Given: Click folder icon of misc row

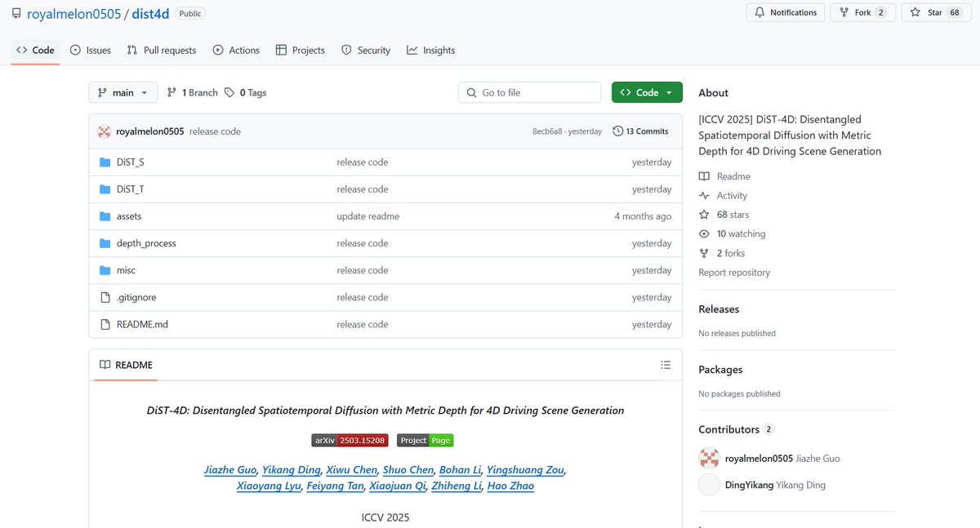Looking at the screenshot, I should [x=105, y=270].
